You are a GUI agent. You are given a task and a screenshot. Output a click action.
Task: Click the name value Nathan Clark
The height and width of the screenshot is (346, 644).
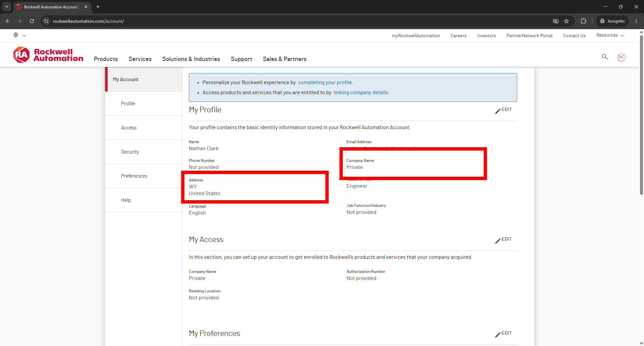[204, 149]
